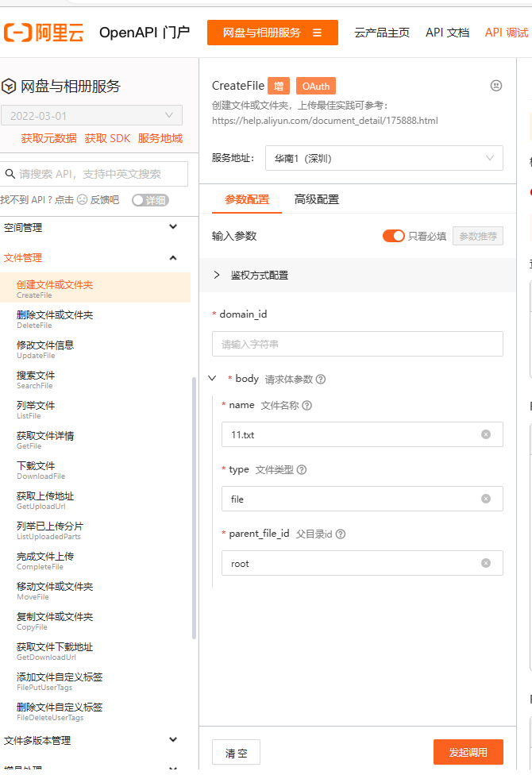The height and width of the screenshot is (775, 532).
Task: Click the Alibaba Cloud logo
Action: [x=44, y=33]
